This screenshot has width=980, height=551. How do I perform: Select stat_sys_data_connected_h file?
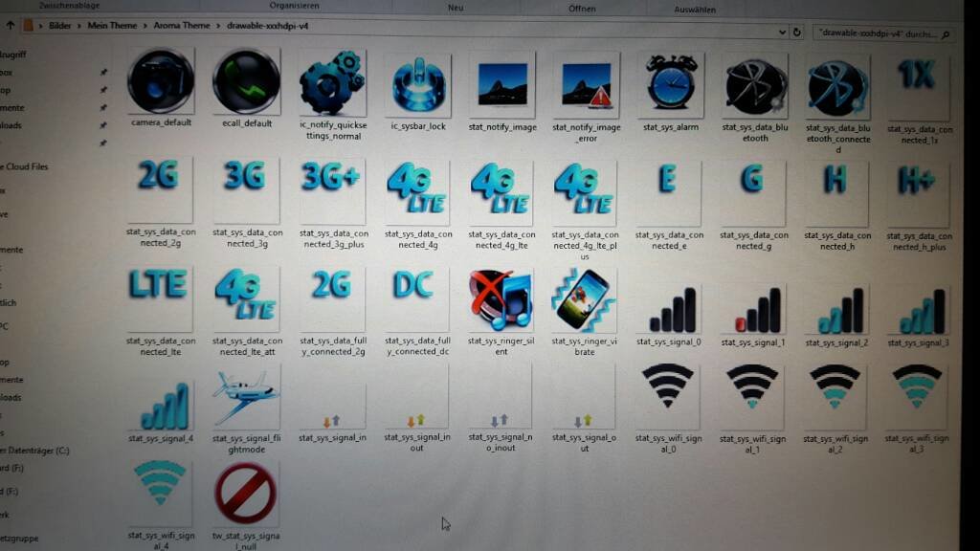coord(836,194)
